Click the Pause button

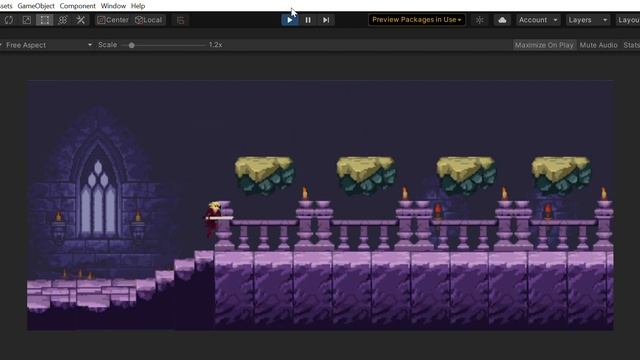tap(308, 20)
